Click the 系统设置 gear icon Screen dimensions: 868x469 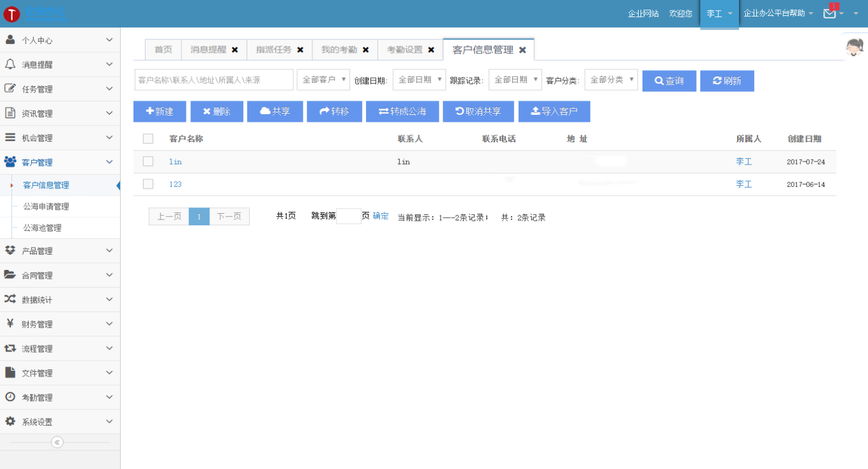tap(10, 422)
